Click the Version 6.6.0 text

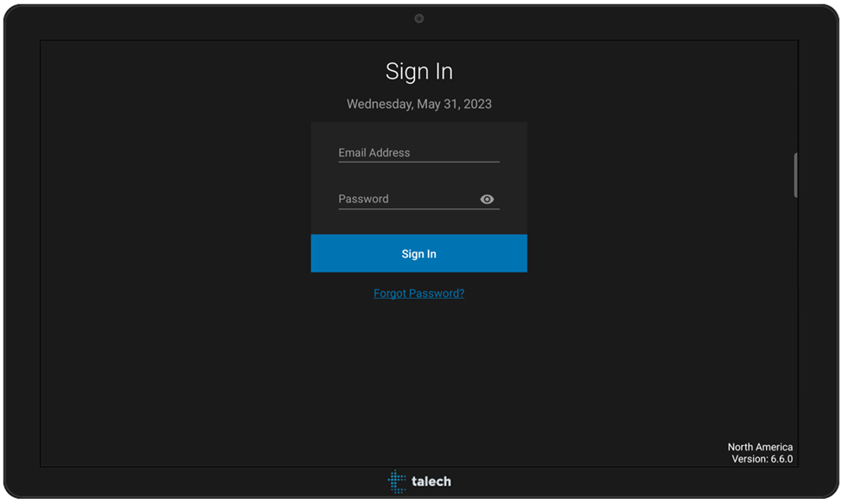[760, 458]
